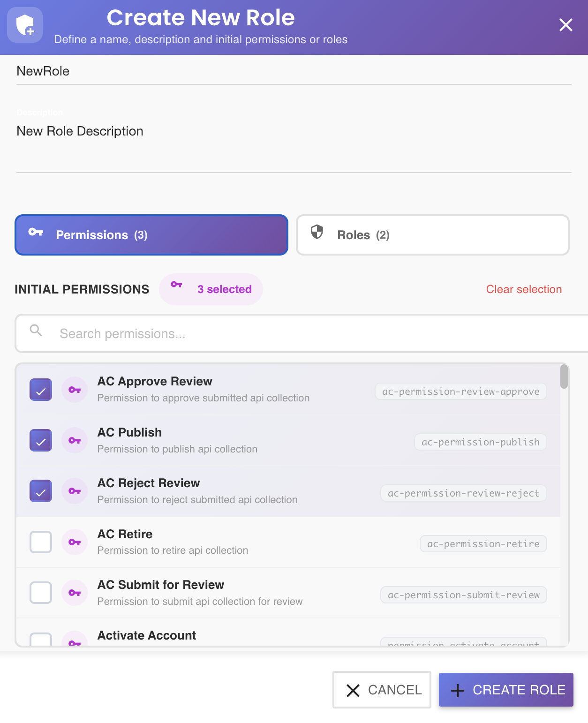Select the Activate Account title text
Image resolution: width=588 pixels, height=723 pixels.
click(x=147, y=635)
